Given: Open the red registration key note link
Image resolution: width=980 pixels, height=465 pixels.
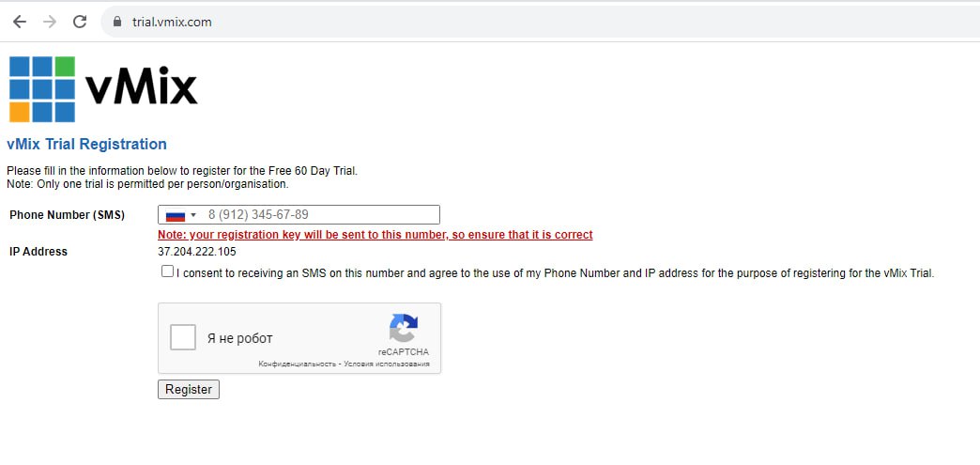Looking at the screenshot, I should (x=375, y=235).
